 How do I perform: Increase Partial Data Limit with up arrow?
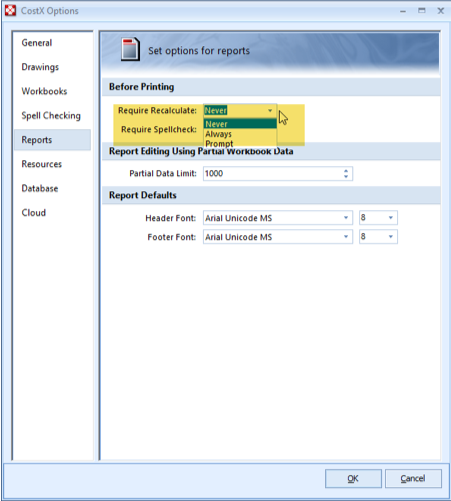point(346,171)
